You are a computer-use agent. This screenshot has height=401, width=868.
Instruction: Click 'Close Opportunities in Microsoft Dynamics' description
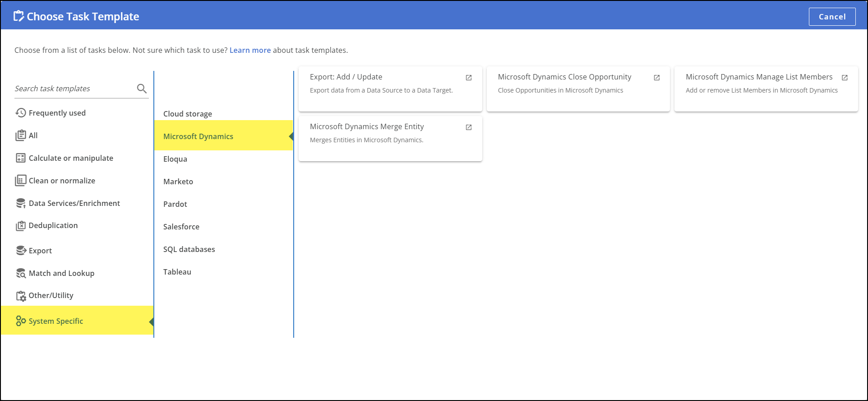click(560, 90)
